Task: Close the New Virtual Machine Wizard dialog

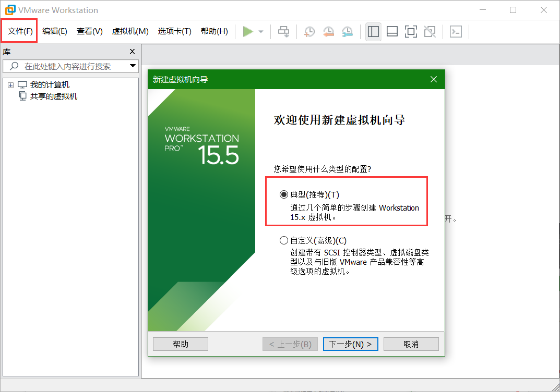Action: 434,79
